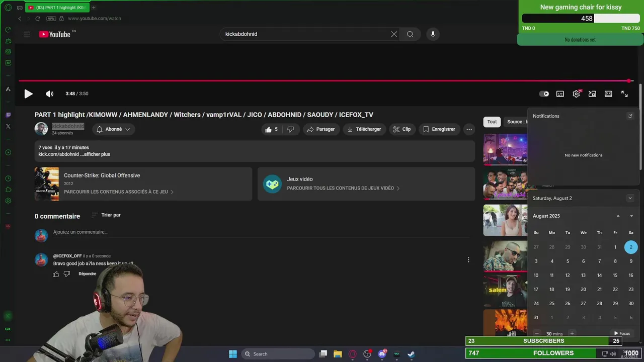Select the Source filter chip
Viewport: 644px width, 362px height.
(516, 122)
